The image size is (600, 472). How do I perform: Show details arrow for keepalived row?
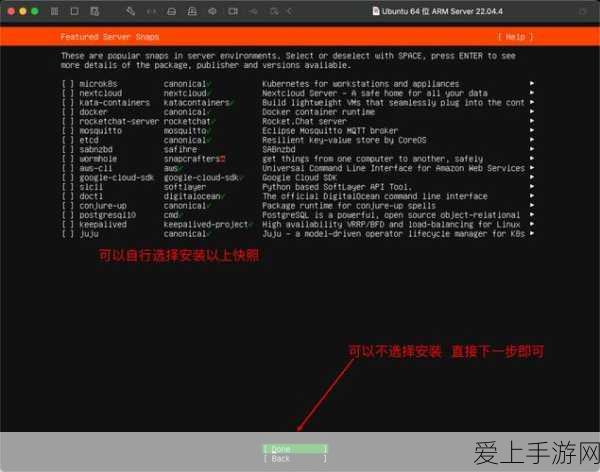(532, 224)
